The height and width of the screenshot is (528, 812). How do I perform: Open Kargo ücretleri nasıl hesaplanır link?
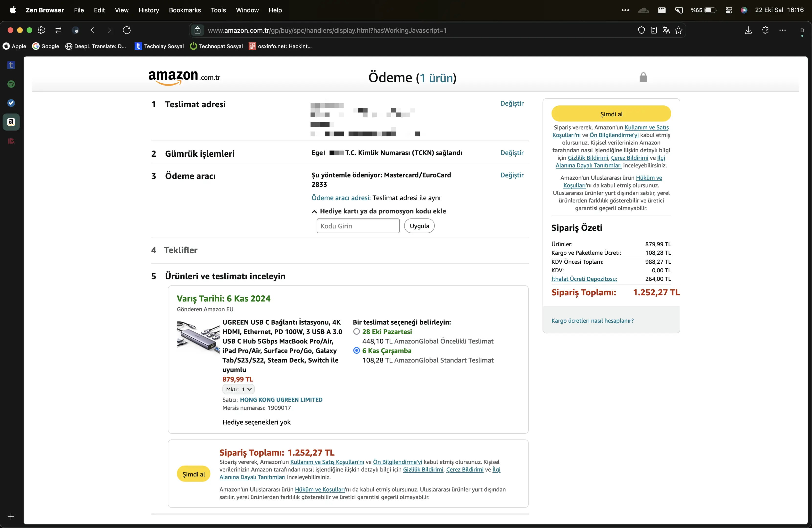pos(592,321)
